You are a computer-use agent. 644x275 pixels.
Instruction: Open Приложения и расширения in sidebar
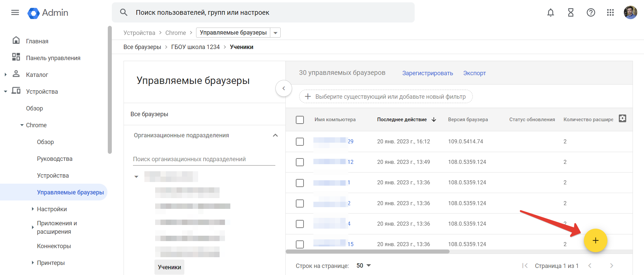(x=57, y=227)
